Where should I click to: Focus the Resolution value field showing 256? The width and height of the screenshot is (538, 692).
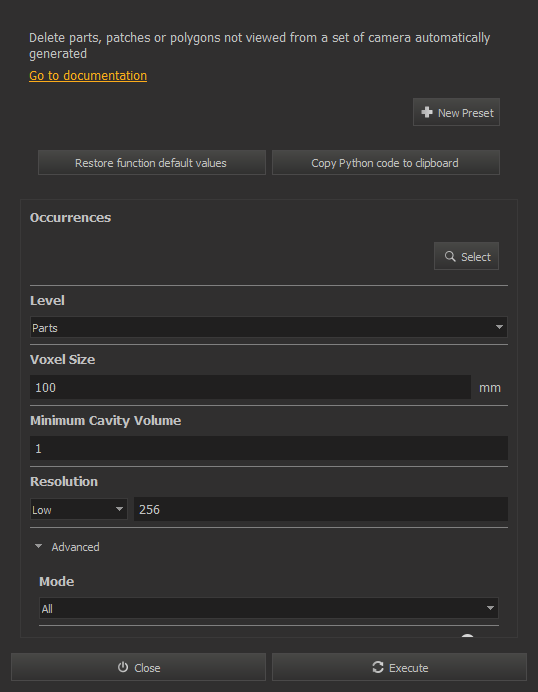point(321,509)
